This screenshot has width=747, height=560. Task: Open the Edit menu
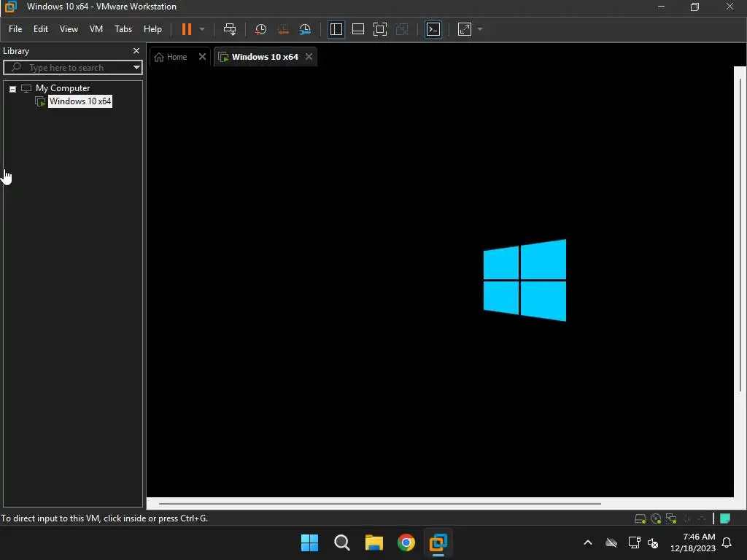(x=41, y=29)
